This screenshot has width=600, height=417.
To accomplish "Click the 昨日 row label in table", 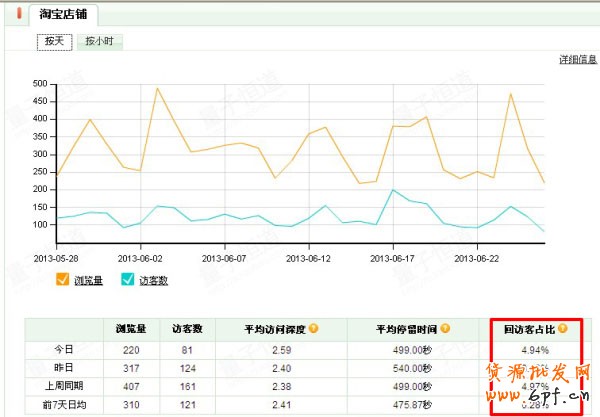I will pos(64,365).
